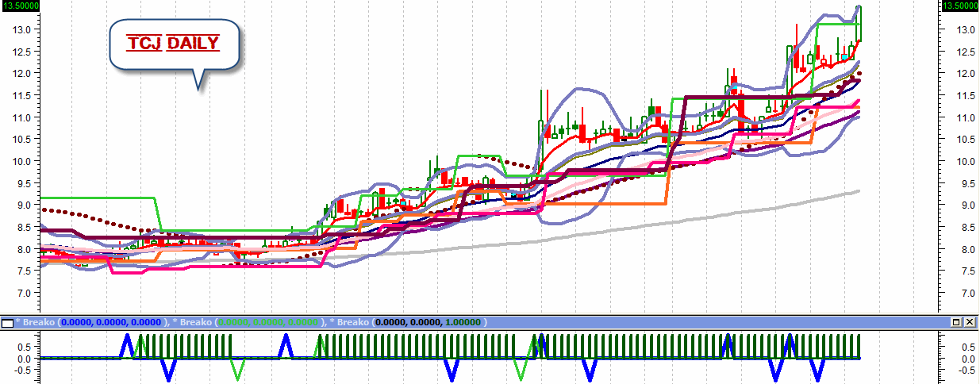This screenshot has height=384, width=980.
Task: Click the blue 0.0000, 0.0000, 0.0000 values
Action: coord(110,323)
